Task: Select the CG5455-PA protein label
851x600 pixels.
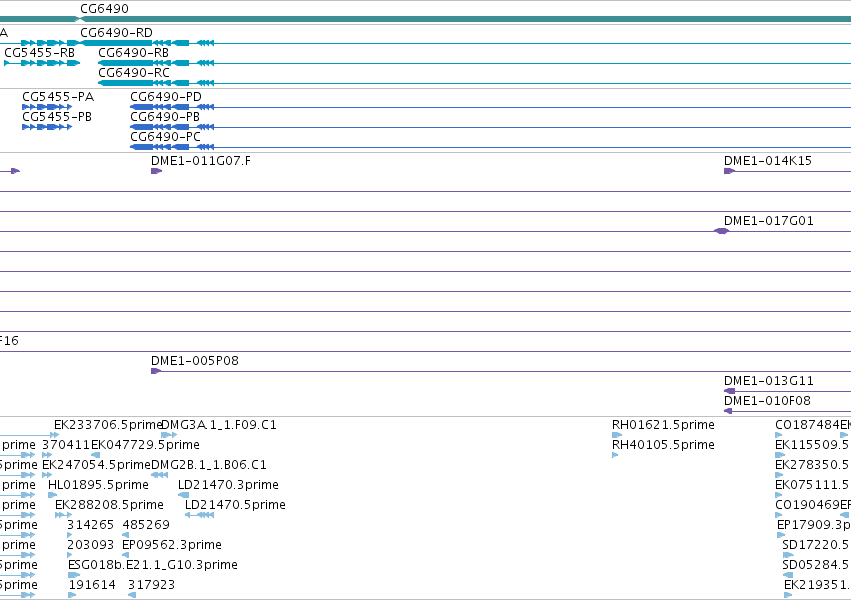Action: click(x=58, y=97)
